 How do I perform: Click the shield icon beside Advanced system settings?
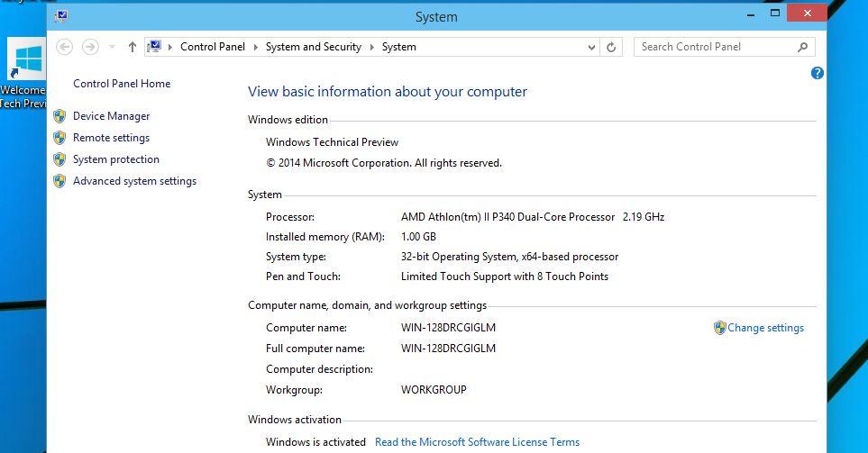[x=59, y=181]
